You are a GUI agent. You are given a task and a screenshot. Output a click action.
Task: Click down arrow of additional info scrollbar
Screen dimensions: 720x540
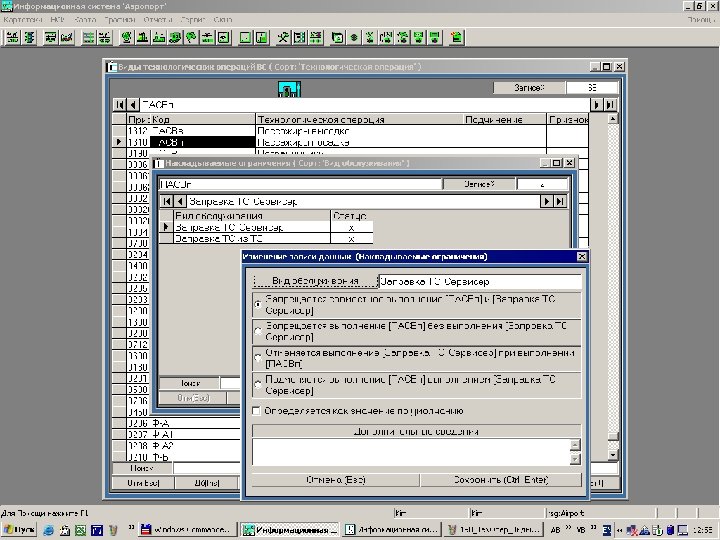click(x=575, y=459)
